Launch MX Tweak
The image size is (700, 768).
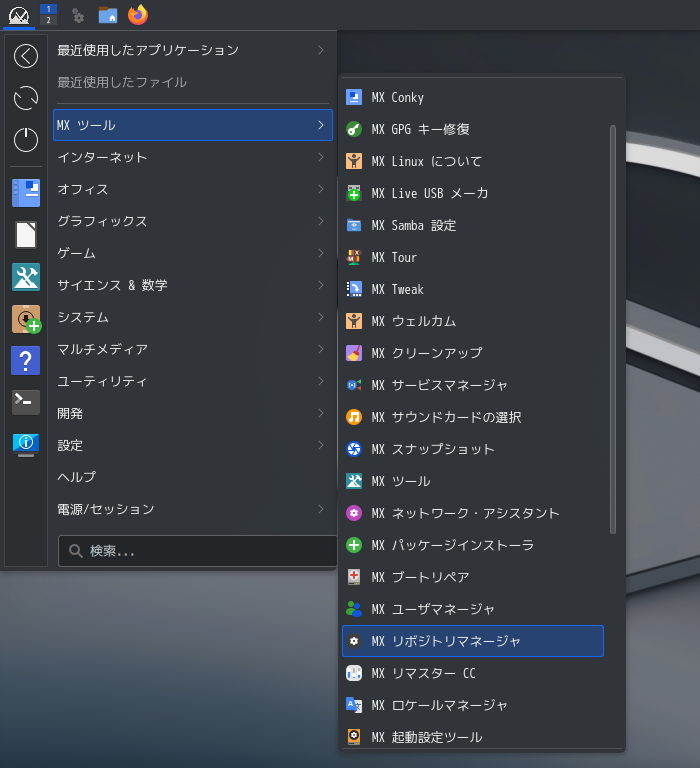click(473, 289)
